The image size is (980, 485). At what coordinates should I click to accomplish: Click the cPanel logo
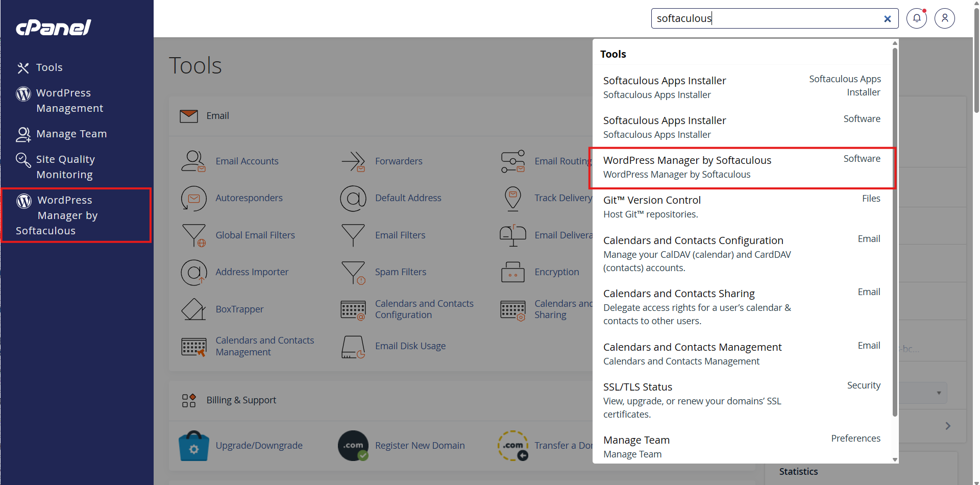pyautogui.click(x=54, y=27)
